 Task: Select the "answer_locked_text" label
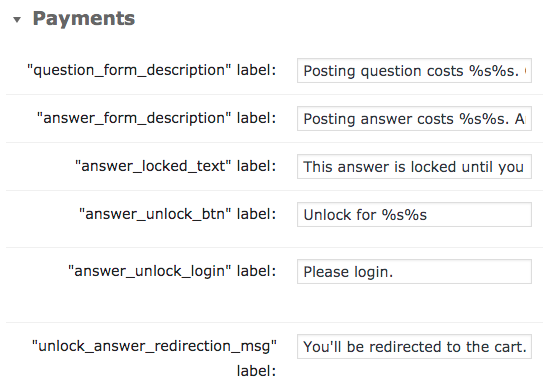[176, 166]
